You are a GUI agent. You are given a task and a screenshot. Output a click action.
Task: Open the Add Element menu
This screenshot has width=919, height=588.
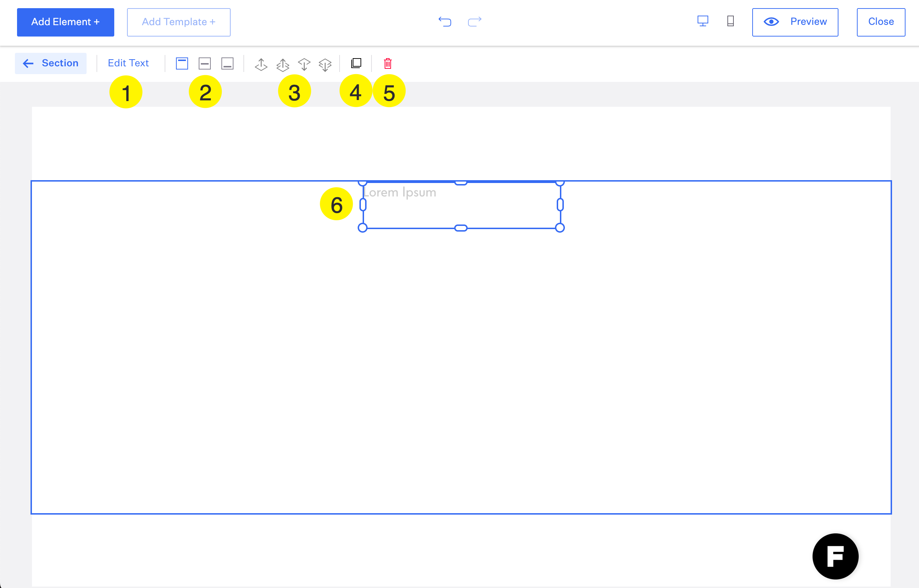pos(65,22)
